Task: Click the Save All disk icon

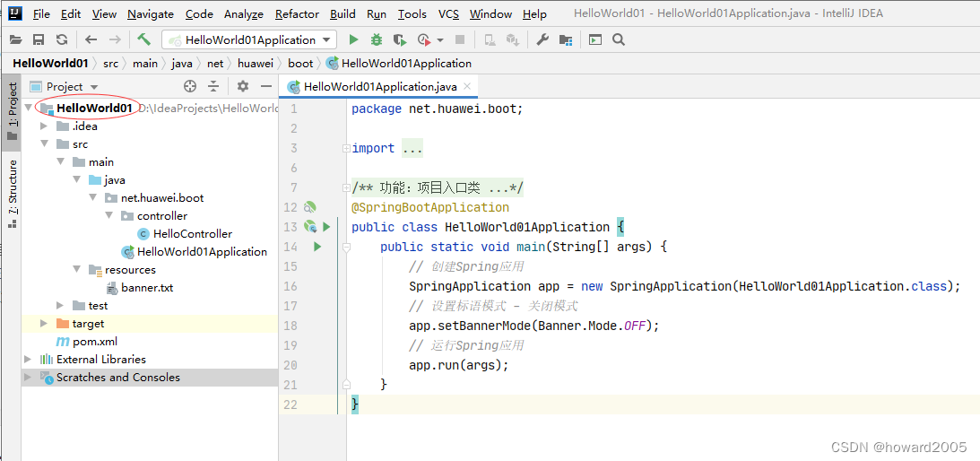Action: pyautogui.click(x=39, y=40)
